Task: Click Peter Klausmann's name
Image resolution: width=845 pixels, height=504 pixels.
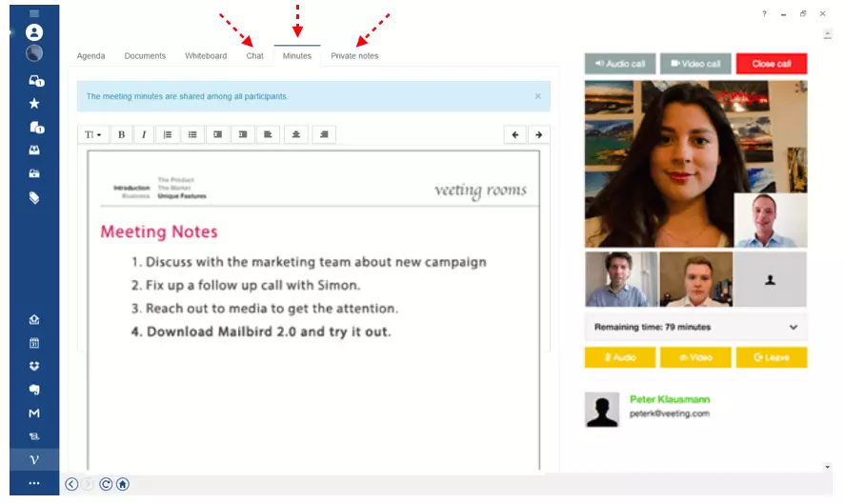Action: (x=670, y=399)
